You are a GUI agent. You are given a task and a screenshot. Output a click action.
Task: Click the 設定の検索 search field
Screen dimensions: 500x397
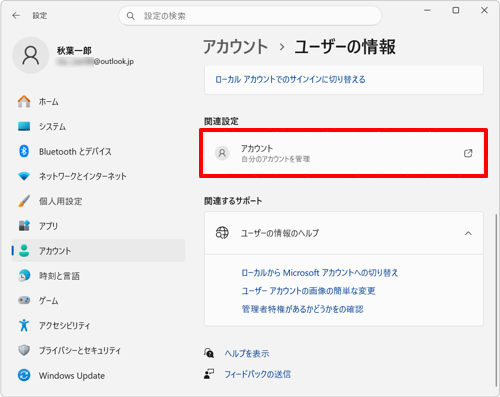pyautogui.click(x=250, y=16)
